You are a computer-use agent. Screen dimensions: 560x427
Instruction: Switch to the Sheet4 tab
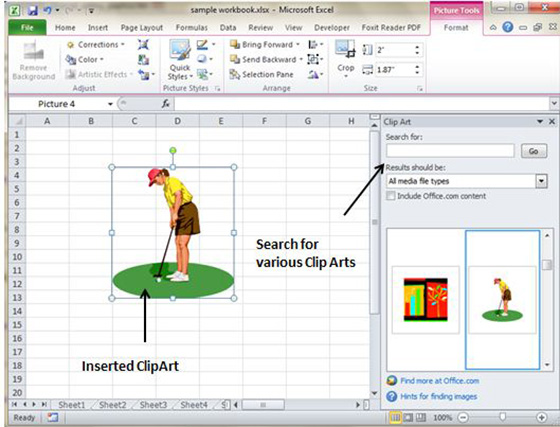click(194, 405)
